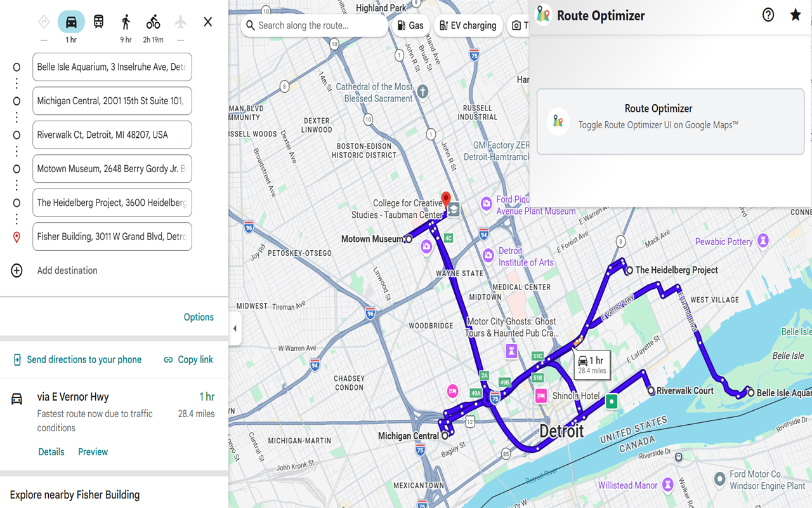Click the Ford Piquette Plant Museum pin
The height and width of the screenshot is (508, 812).
[486, 204]
